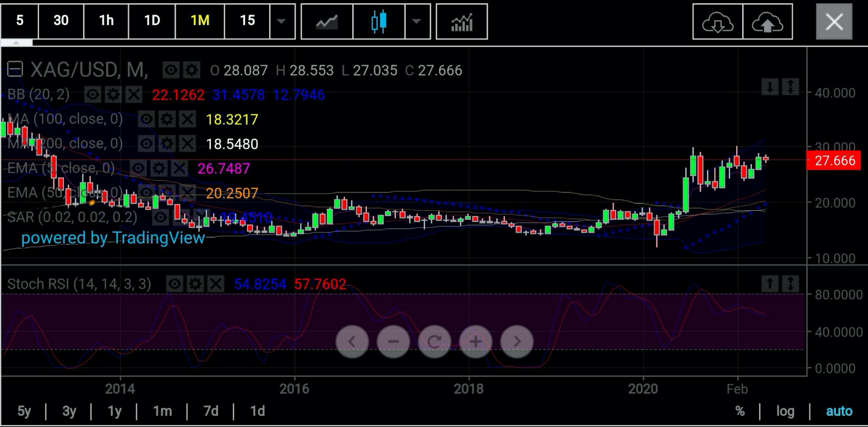The height and width of the screenshot is (427, 868).
Task: Click the 27.666 current price label
Action: pos(834,160)
